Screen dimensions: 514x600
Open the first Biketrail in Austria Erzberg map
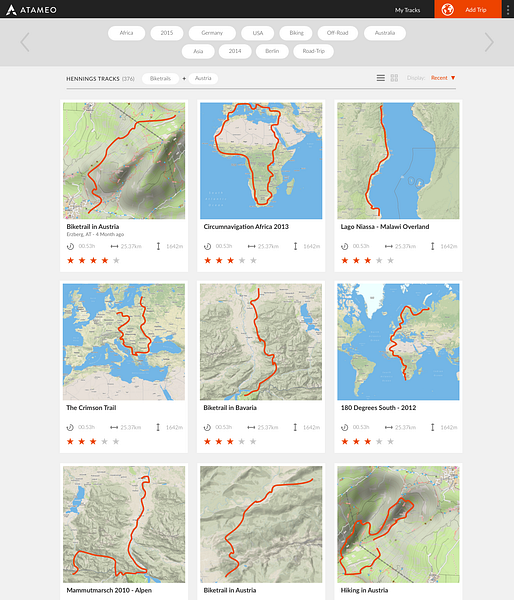click(124, 161)
